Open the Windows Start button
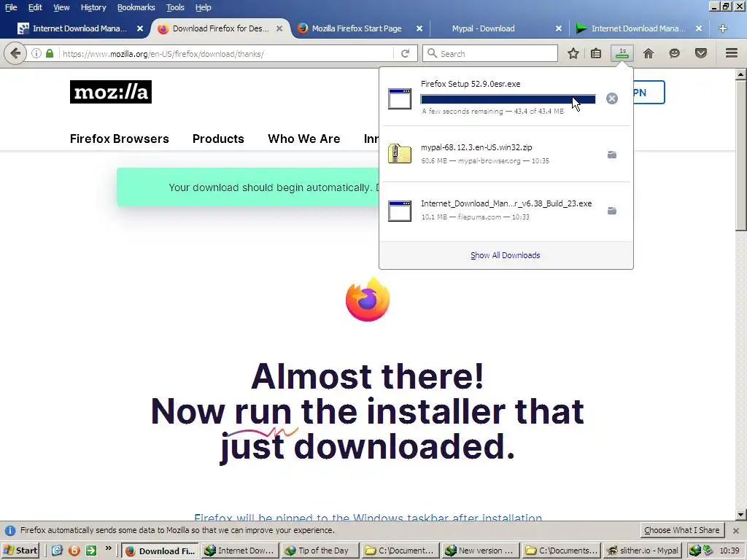The height and width of the screenshot is (560, 747). click(20, 551)
